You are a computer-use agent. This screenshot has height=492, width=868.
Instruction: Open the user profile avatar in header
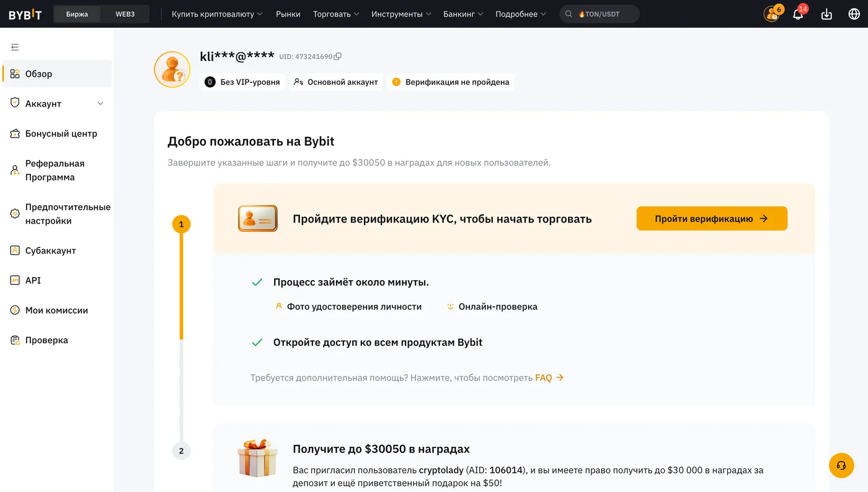[771, 14]
